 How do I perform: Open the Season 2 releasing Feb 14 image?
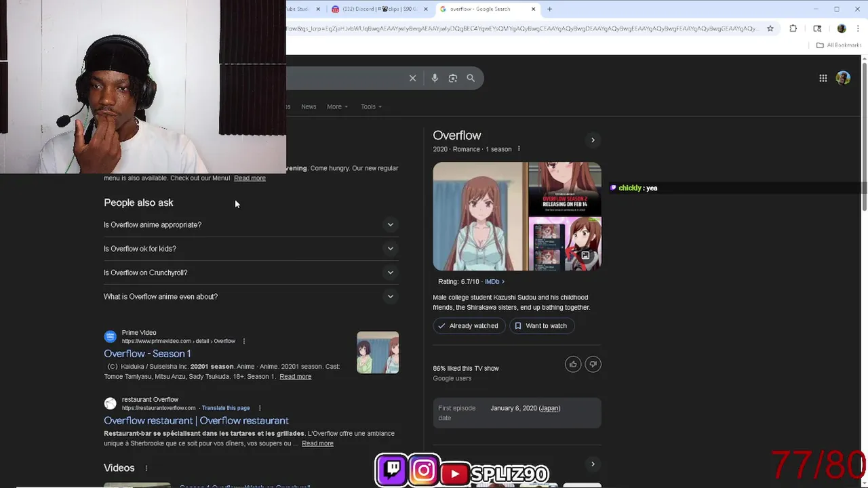click(x=564, y=188)
